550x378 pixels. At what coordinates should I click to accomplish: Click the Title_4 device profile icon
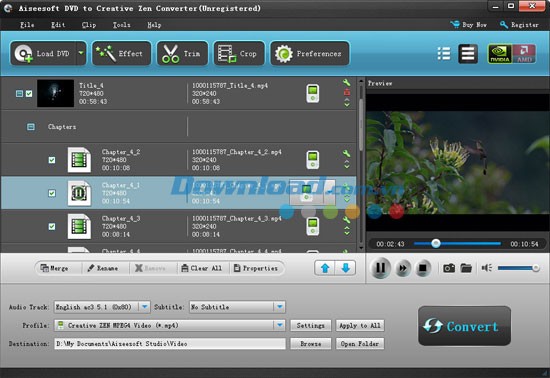[x=313, y=94]
